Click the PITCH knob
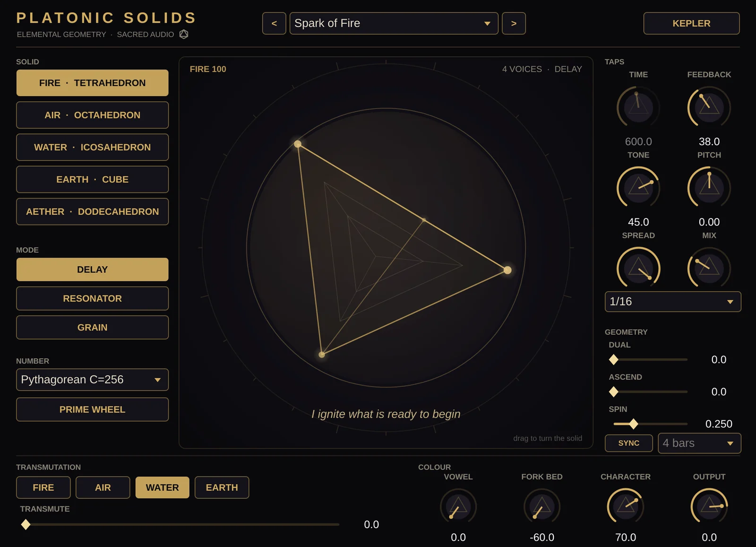Viewport: 756px width, 547px height. click(x=709, y=188)
